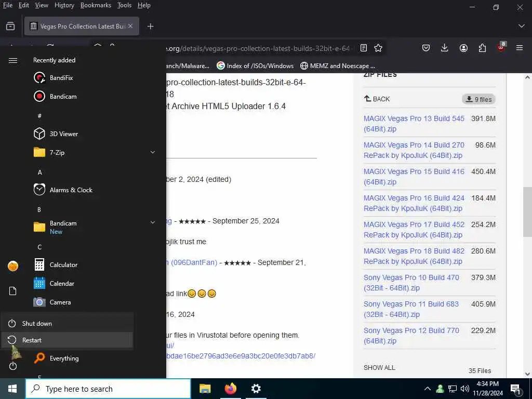532x399 pixels.
Task: Download MAGIX Vegas Pro 16 Build 424 zip
Action: tap(414, 203)
